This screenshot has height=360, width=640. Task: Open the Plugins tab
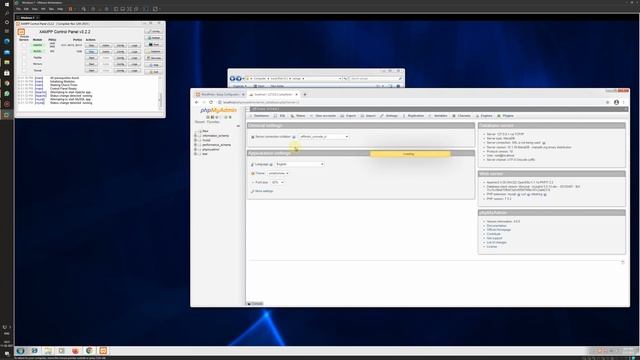click(506, 116)
